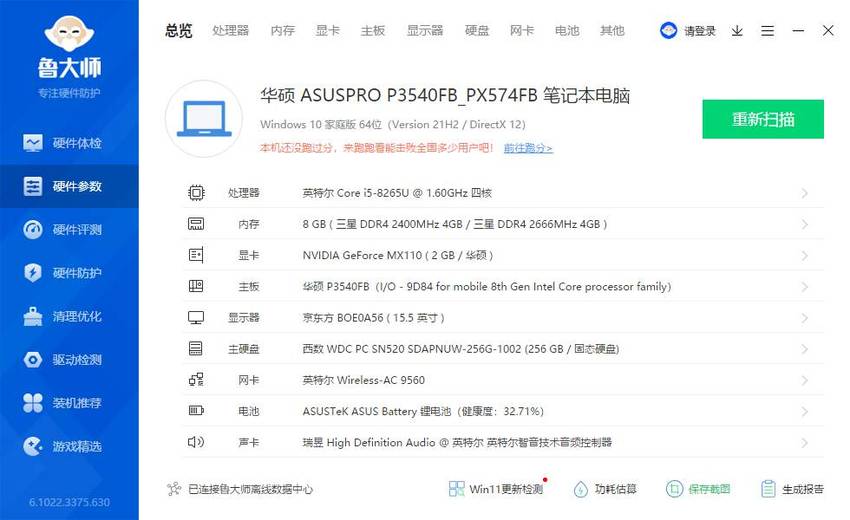Open 游戏精选 games icon
This screenshot has width=850, height=520.
point(33,446)
